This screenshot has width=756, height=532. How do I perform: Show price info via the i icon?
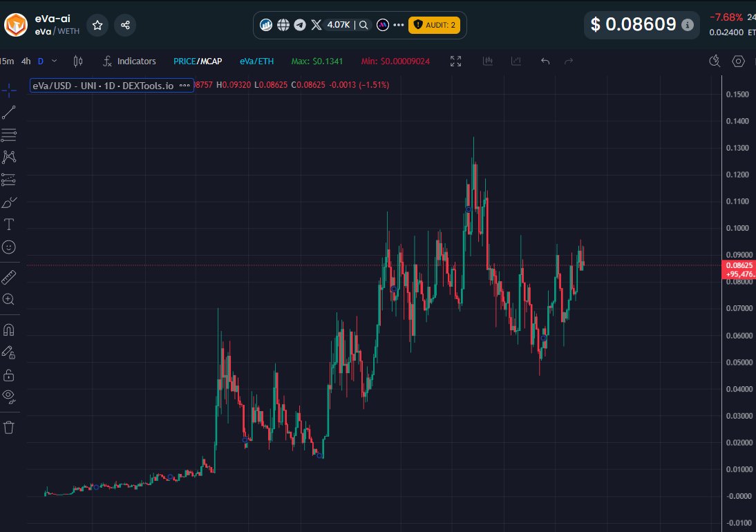pos(688,25)
